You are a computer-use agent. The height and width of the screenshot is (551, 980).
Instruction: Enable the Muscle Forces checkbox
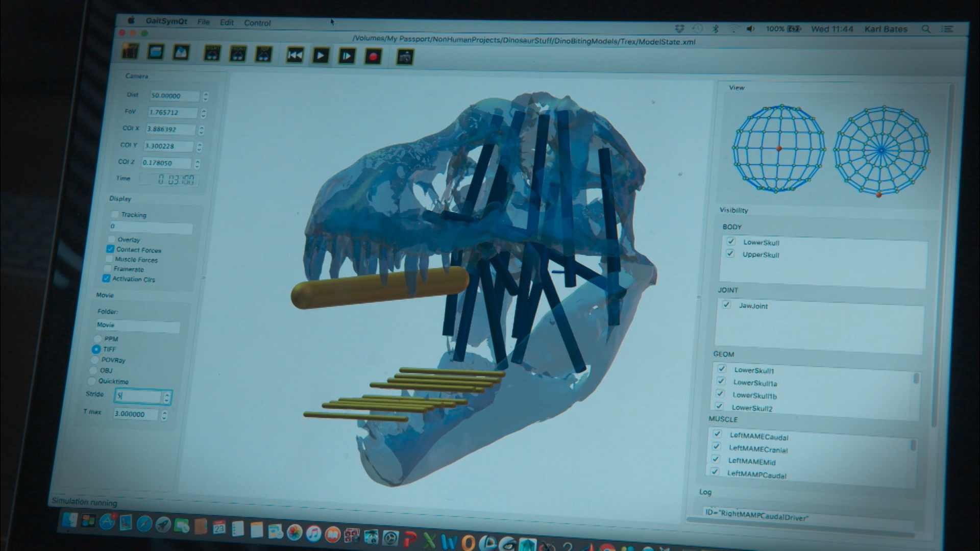pos(109,259)
